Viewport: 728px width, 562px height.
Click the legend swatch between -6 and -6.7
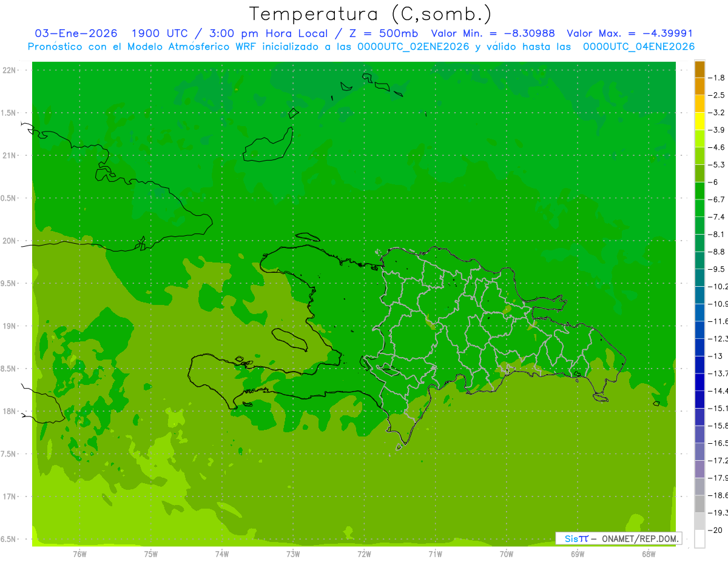click(x=699, y=191)
